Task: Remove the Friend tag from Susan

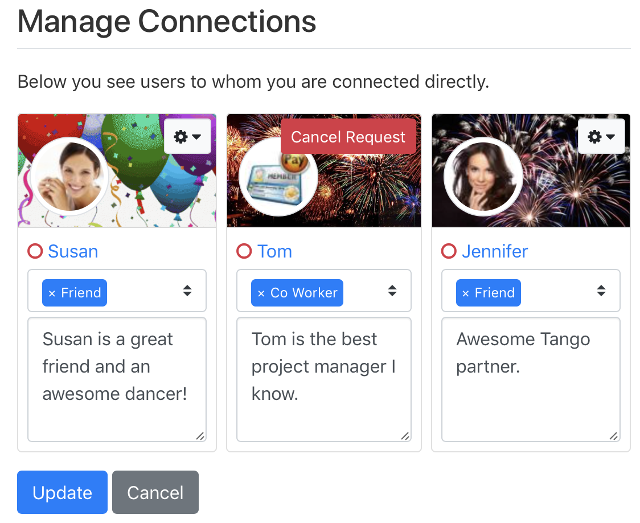Action: (x=52, y=293)
